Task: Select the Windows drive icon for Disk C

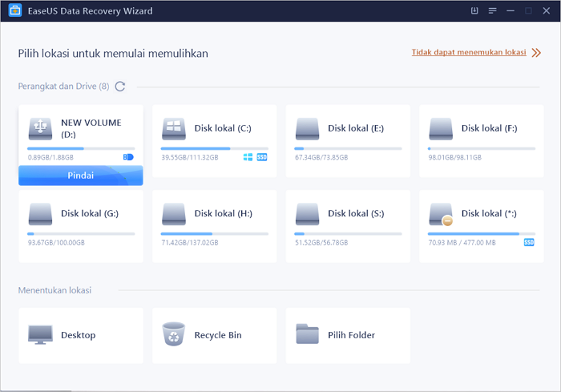Action: point(174,129)
